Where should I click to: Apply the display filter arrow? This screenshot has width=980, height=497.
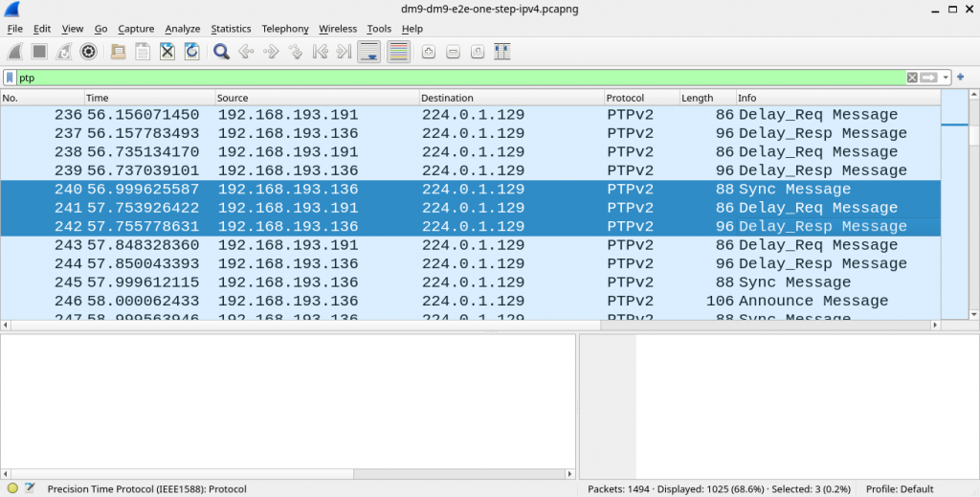pyautogui.click(x=928, y=78)
